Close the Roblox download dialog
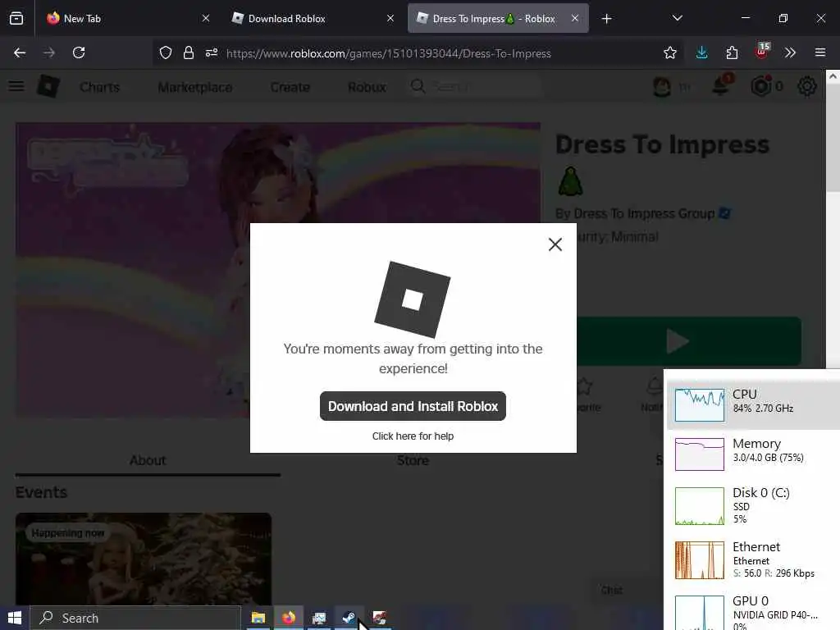Image resolution: width=840 pixels, height=630 pixels. click(555, 244)
